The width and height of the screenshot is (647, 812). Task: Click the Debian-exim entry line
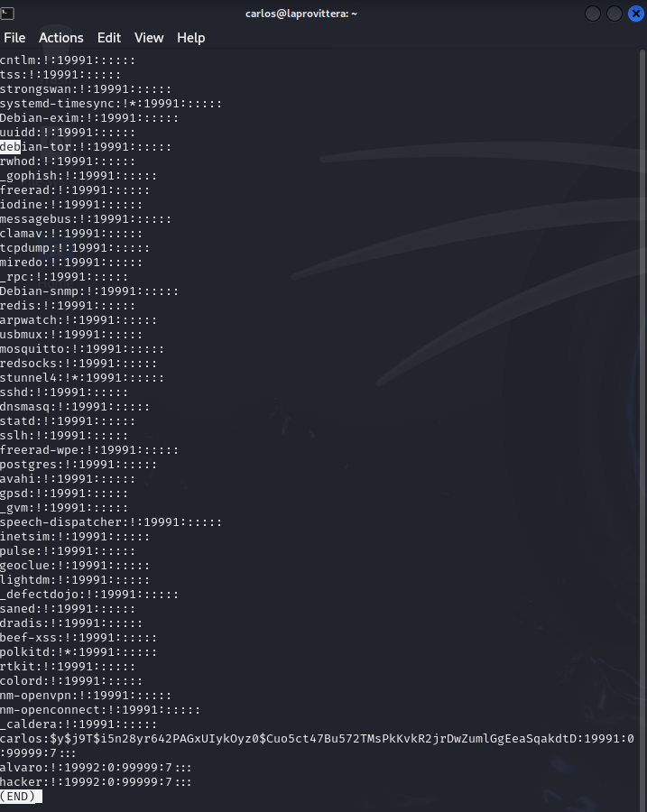coord(89,118)
